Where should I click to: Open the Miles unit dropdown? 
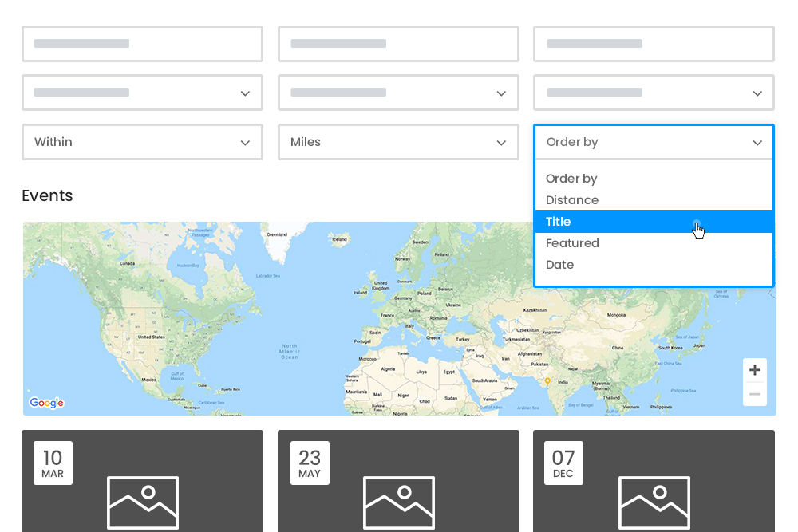398,142
